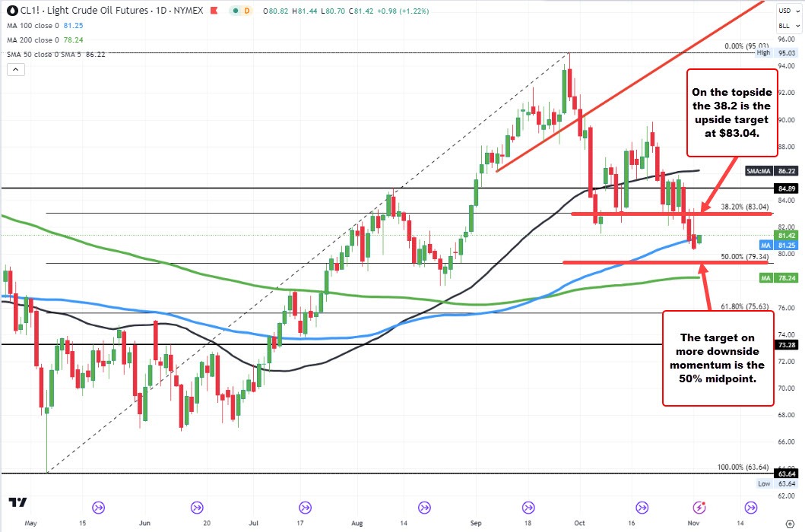
Task: Click the red lightning event icon above Nov
Action: coord(699,508)
